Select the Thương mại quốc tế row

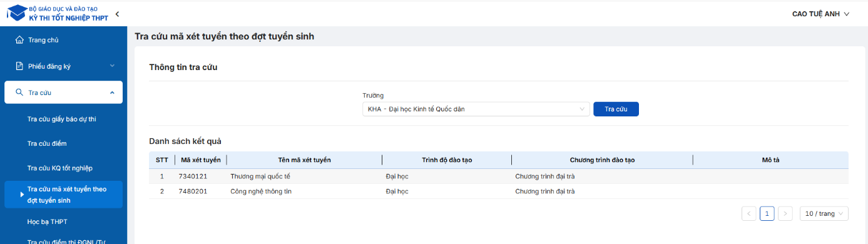pos(499,176)
